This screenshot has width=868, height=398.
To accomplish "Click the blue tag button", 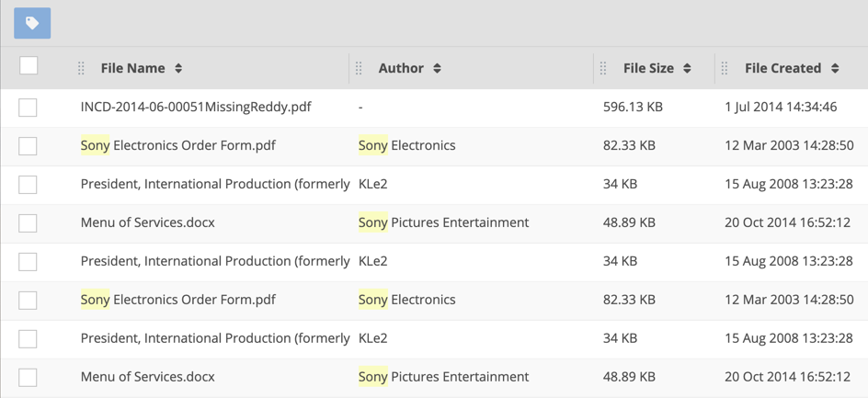I will click(x=32, y=23).
